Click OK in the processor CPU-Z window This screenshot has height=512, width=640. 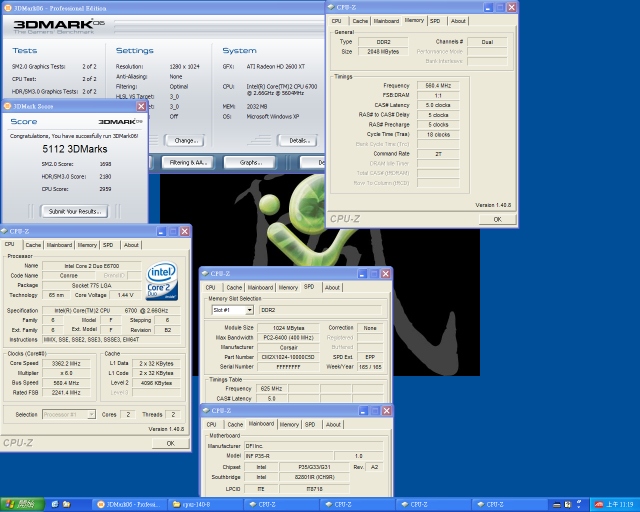click(171, 443)
